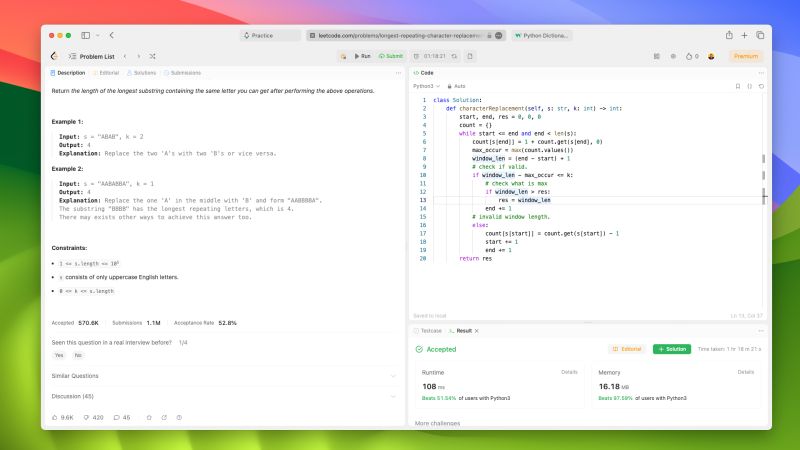Go to next problem arrow
Image resolution: width=800 pixels, height=450 pixels.
pos(138,56)
